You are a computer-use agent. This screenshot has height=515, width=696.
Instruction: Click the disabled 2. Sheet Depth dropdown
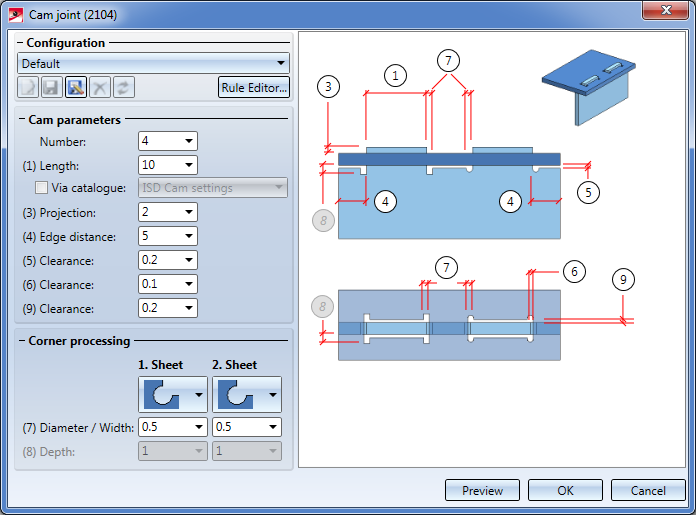pyautogui.click(x=247, y=451)
